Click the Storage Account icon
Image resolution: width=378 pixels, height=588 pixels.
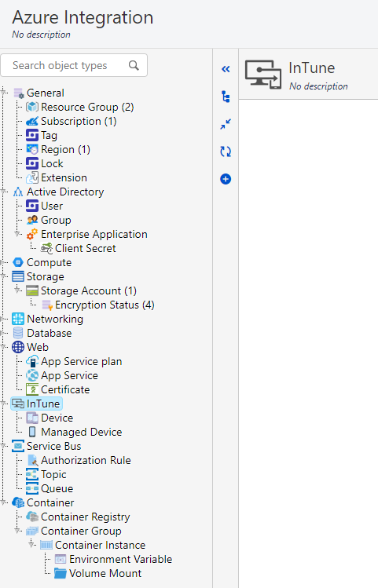pyautogui.click(x=32, y=290)
